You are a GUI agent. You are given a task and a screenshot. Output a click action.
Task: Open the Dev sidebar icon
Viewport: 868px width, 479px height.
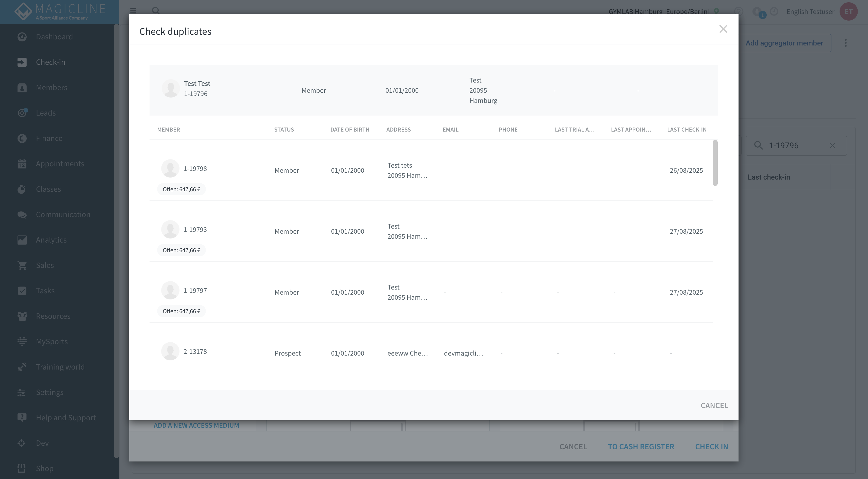(22, 443)
